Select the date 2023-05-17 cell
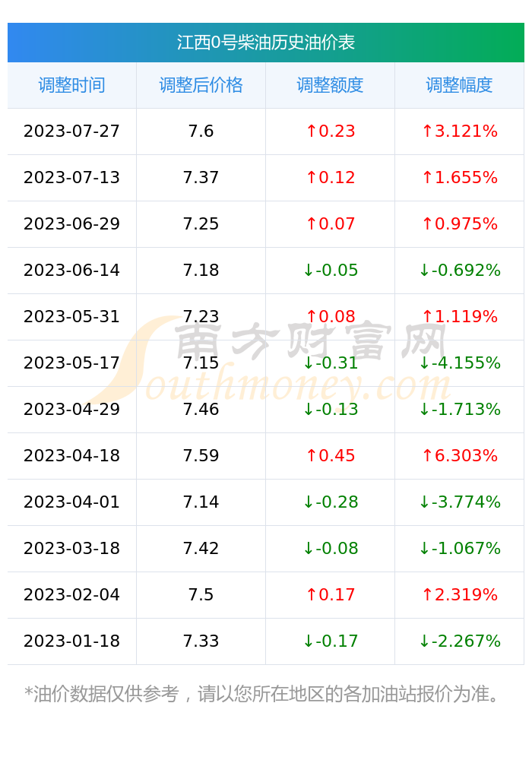The height and width of the screenshot is (760, 532). [71, 363]
